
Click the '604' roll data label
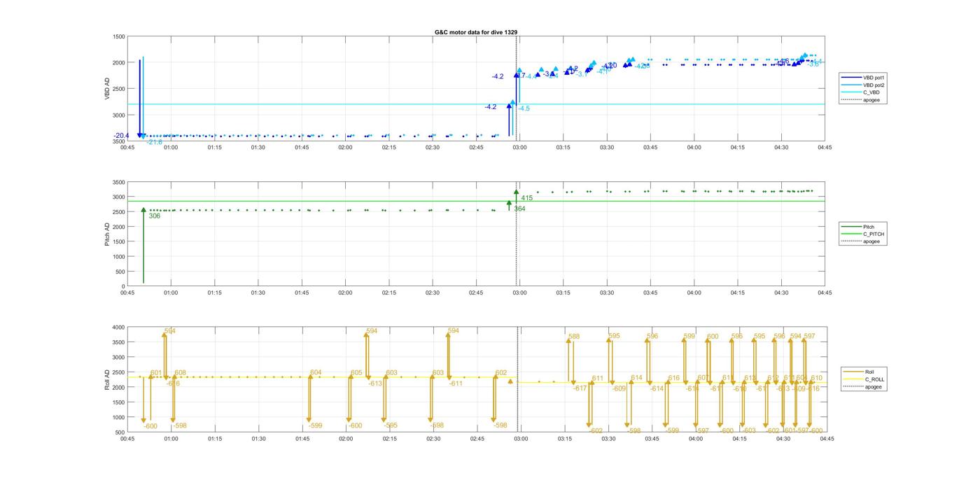point(316,373)
